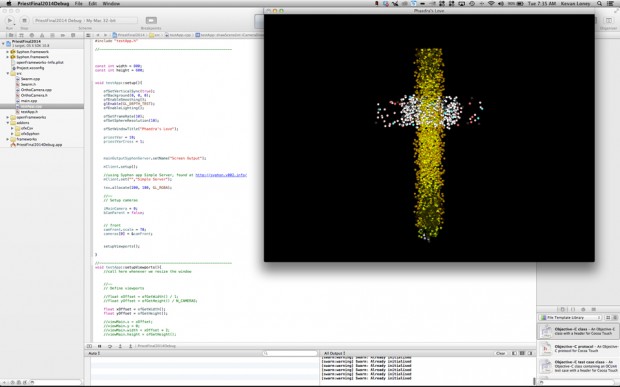Show the Debug navigator tab icon
620x387 pixels.
53,35
